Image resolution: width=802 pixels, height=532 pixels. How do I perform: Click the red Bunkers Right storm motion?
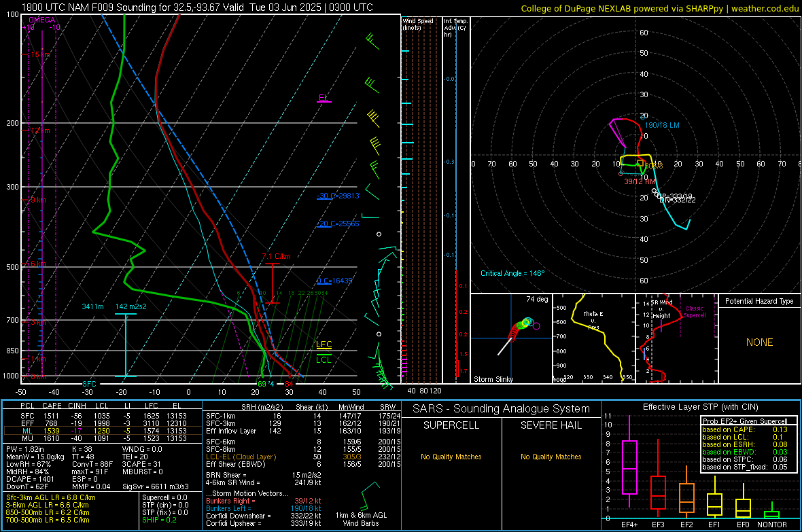click(x=263, y=501)
